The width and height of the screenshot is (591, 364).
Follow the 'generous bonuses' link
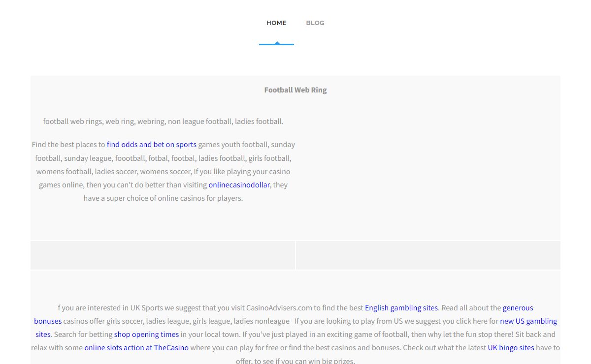click(518, 308)
